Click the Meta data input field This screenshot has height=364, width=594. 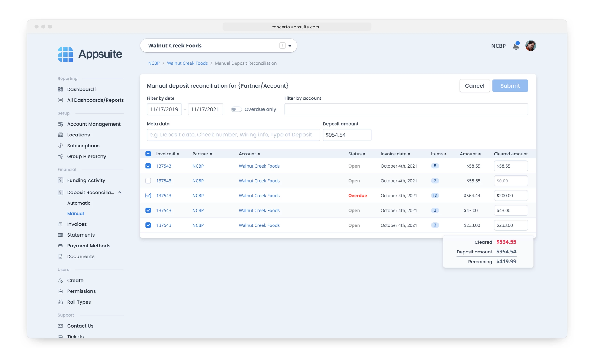233,135
